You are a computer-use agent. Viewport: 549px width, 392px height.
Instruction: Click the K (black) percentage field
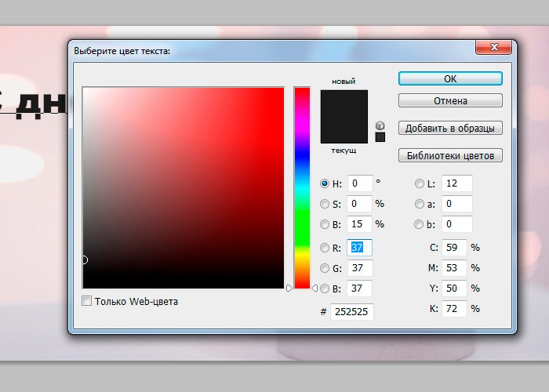pyautogui.click(x=453, y=309)
